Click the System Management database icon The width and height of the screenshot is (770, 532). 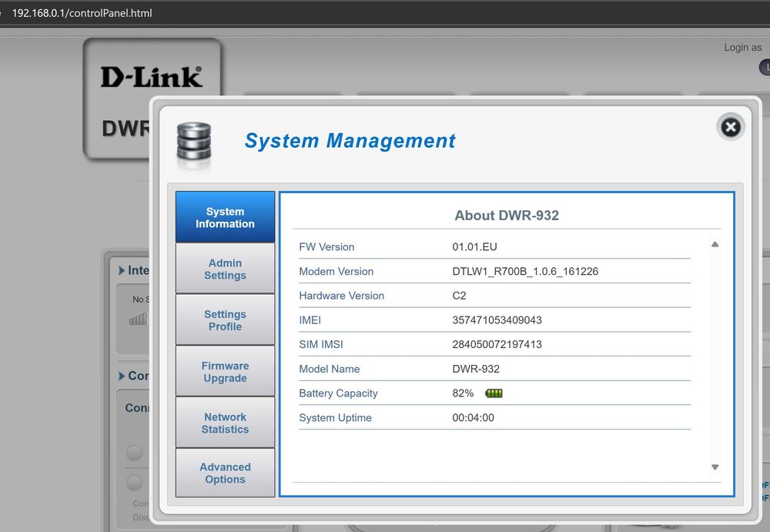pyautogui.click(x=194, y=142)
